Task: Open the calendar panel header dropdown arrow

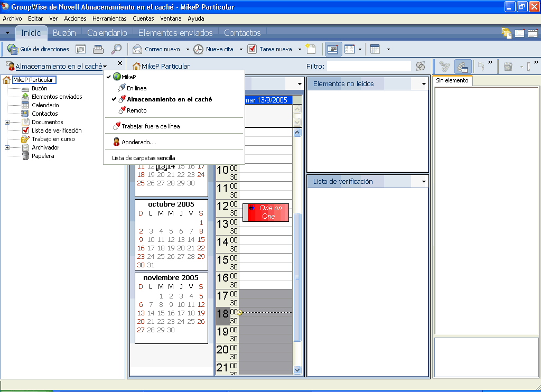Action: pyautogui.click(x=300, y=84)
